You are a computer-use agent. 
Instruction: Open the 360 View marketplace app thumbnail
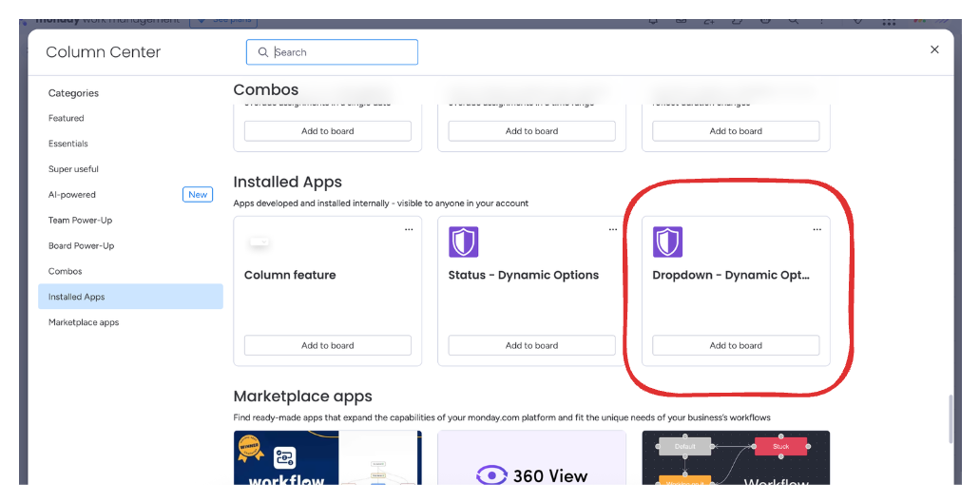(532, 457)
